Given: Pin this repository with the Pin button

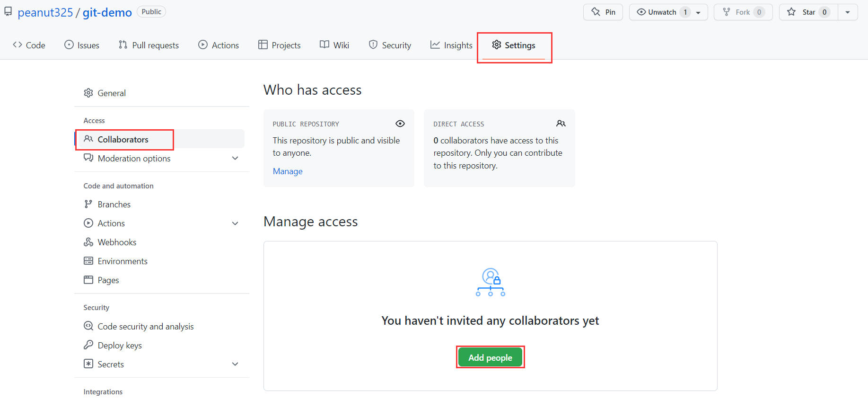Looking at the screenshot, I should click(603, 12).
